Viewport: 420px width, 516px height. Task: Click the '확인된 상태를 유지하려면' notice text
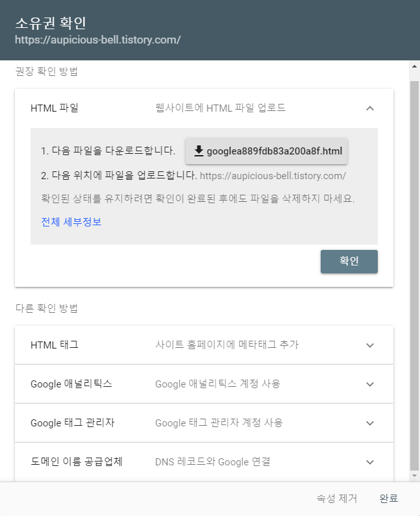198,199
